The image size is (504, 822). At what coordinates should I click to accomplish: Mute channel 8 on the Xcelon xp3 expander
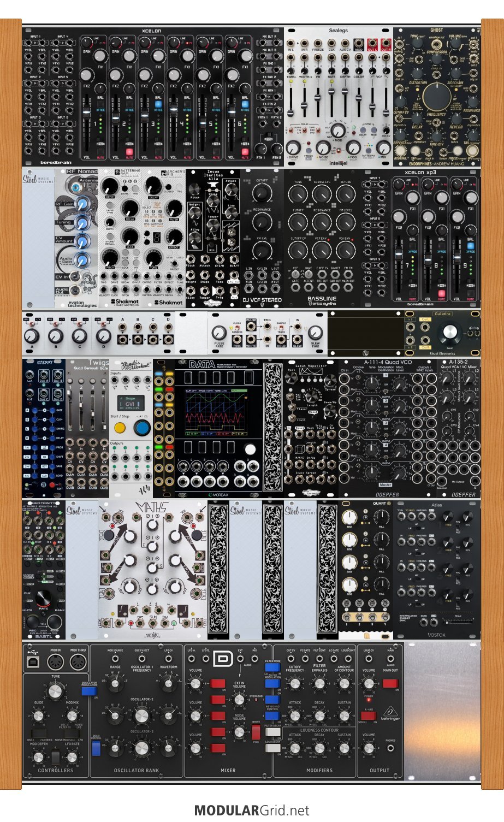click(441, 294)
